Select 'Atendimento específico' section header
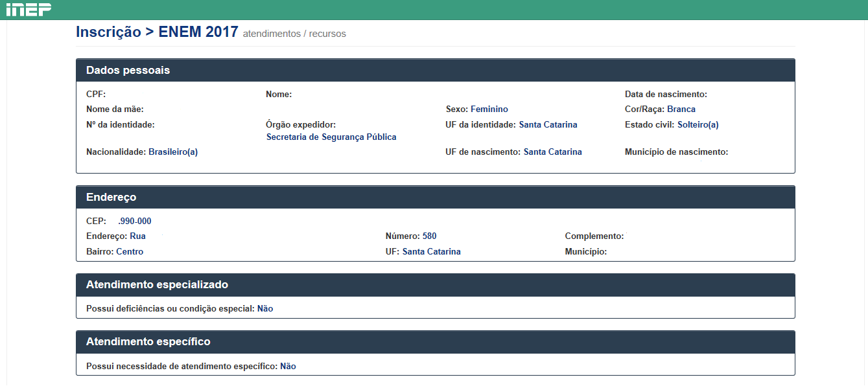The height and width of the screenshot is (386, 868). click(436, 342)
